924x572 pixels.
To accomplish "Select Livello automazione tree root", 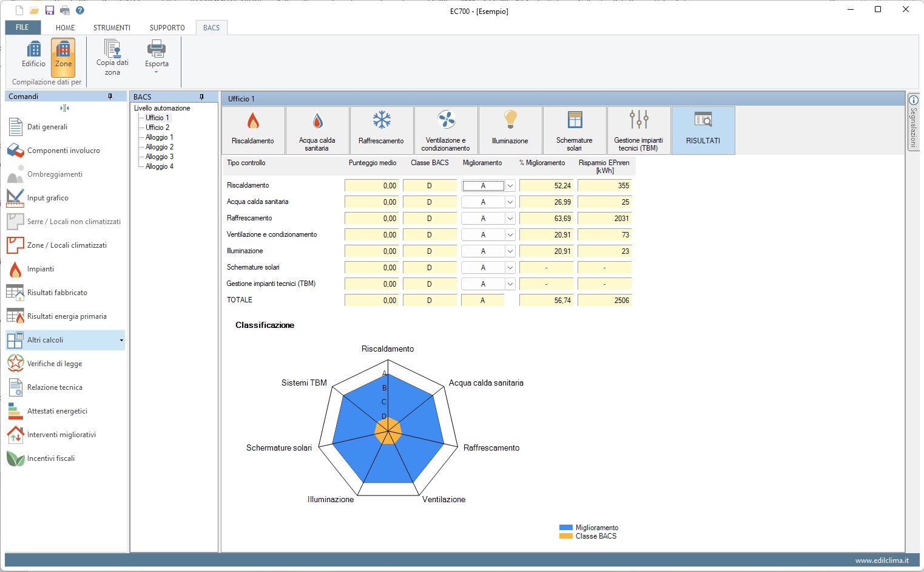I will click(x=162, y=108).
